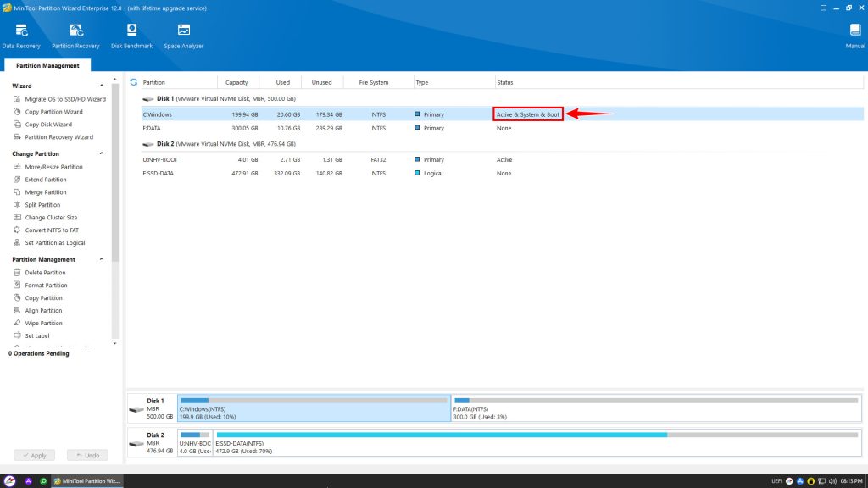Collapse the Partition Management section
The image size is (868, 488).
[x=102, y=259]
